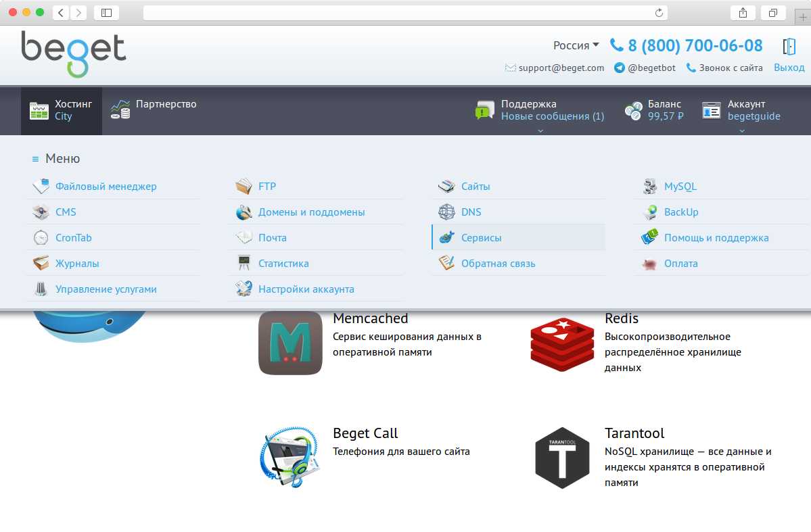Viewport: 811px width, 532px height.
Task: Click the Почта envelope icon
Action: pyautogui.click(x=244, y=238)
